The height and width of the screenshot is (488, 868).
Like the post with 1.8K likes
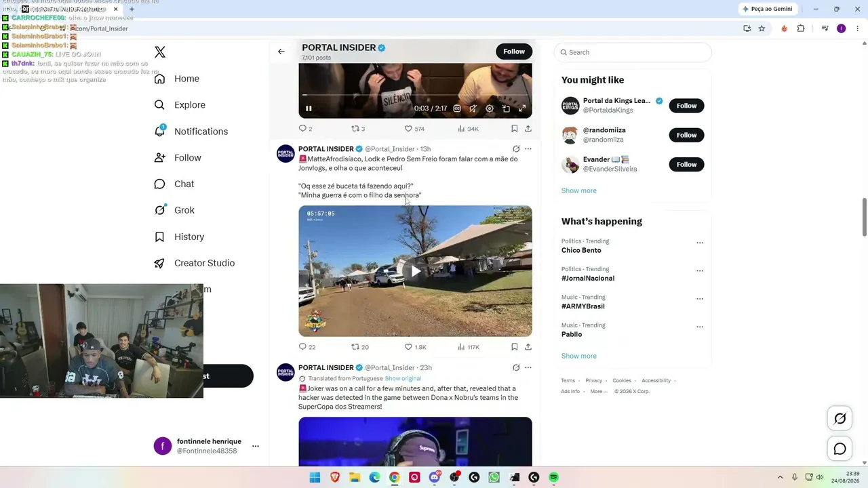[x=415, y=347]
